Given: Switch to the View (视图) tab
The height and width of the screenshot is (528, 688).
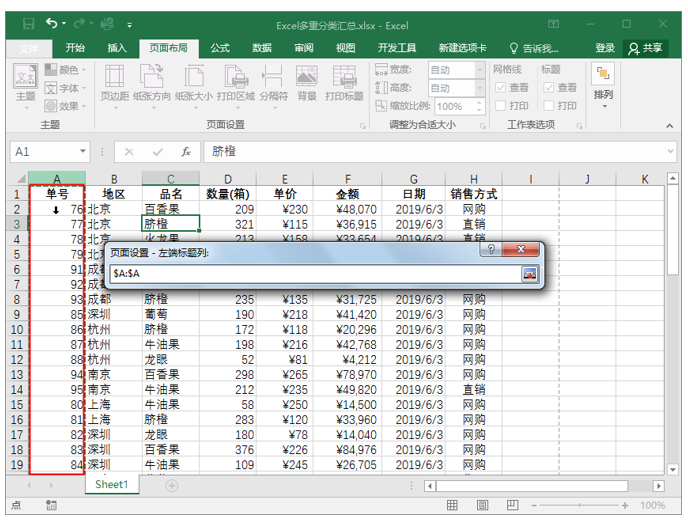Looking at the screenshot, I should coord(345,48).
